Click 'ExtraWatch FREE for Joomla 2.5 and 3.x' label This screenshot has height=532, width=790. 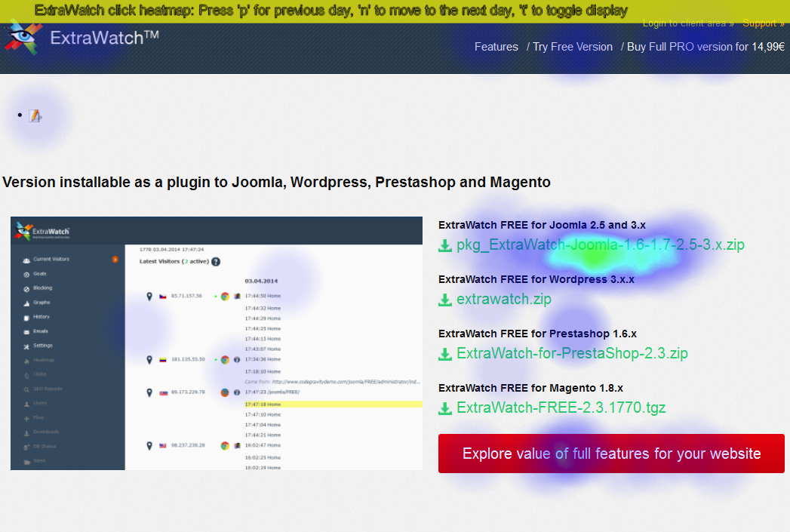(x=542, y=225)
